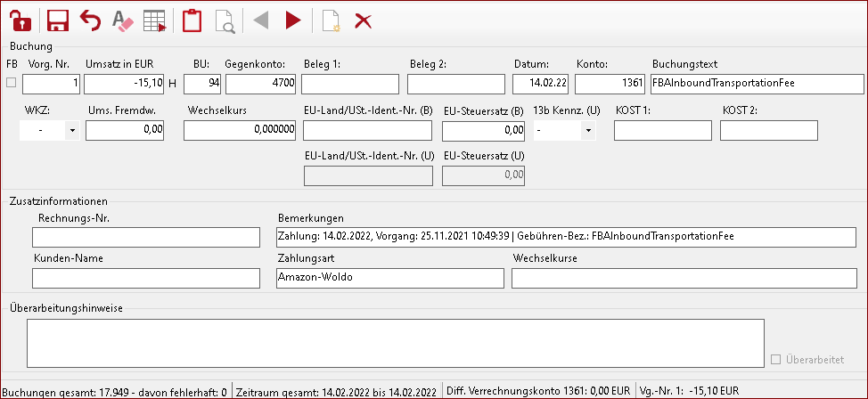Image resolution: width=868 pixels, height=399 pixels.
Task: Click the Gegenkonto field showing 4700
Action: pyautogui.click(x=261, y=84)
